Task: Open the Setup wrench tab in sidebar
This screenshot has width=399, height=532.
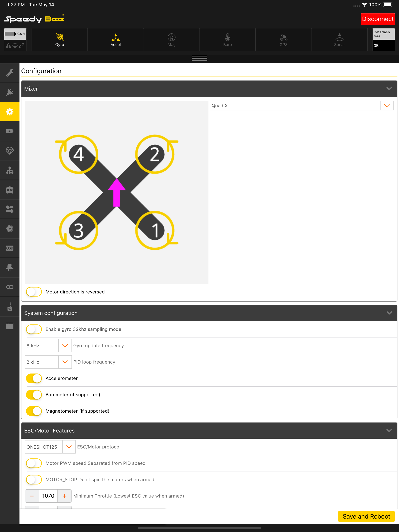Action: coord(10,73)
